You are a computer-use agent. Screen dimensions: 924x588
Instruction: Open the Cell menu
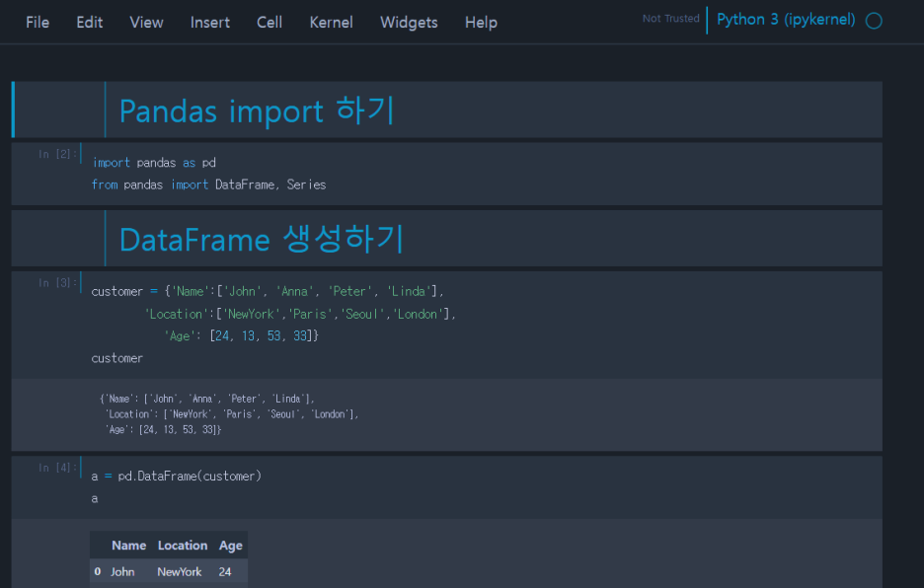pos(269,23)
